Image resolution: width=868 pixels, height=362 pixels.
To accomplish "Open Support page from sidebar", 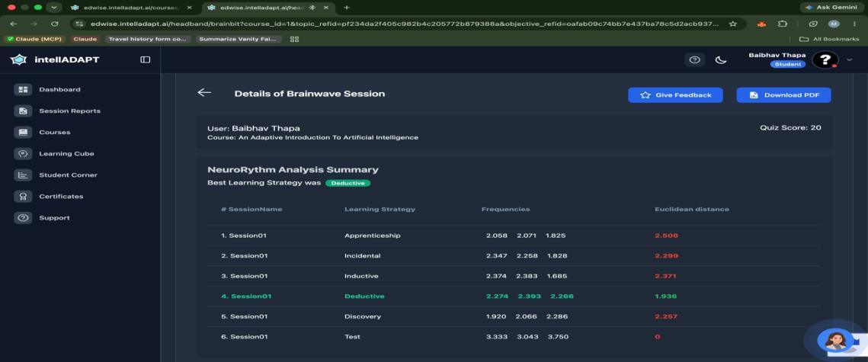I will 54,218.
